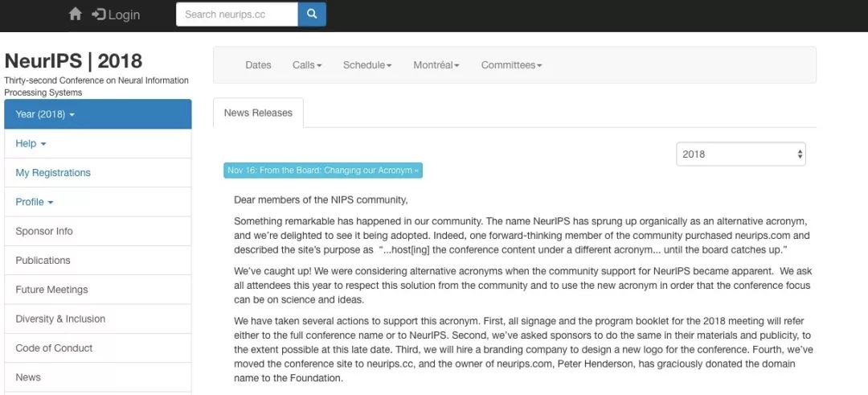Open the Login link

coord(117,14)
